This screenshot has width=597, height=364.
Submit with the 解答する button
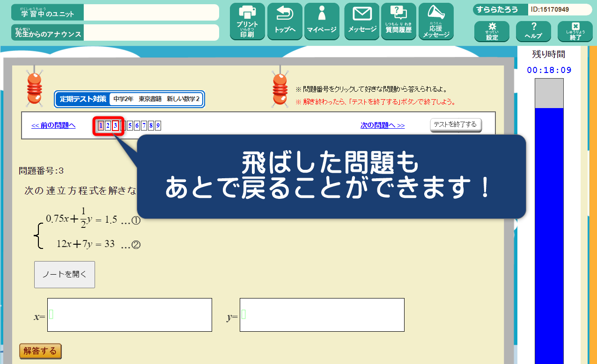(40, 351)
